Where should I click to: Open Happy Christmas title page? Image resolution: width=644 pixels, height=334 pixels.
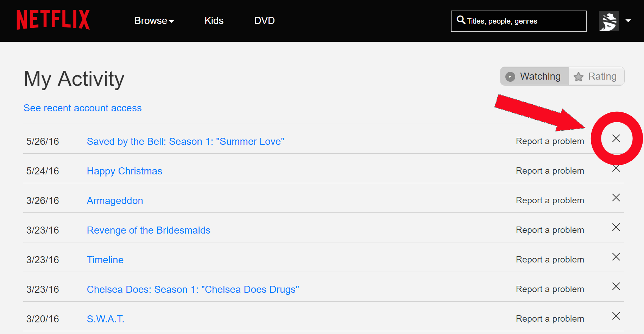click(124, 171)
